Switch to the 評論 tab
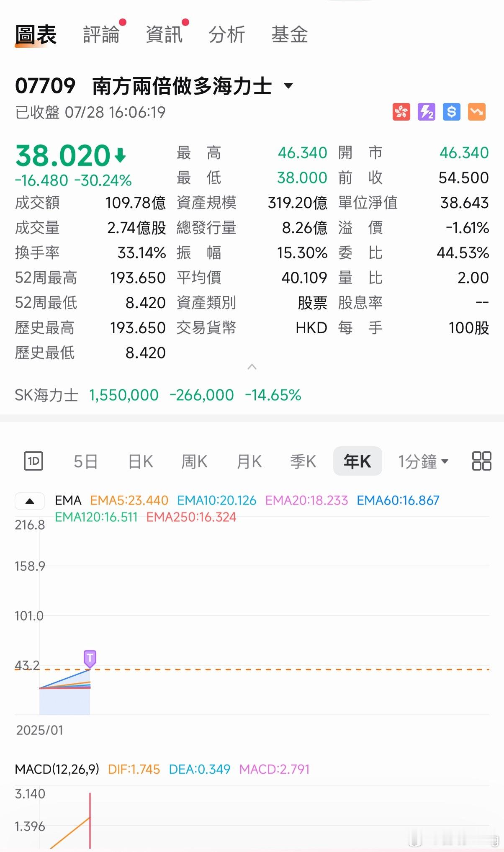504x852 pixels. point(101,34)
